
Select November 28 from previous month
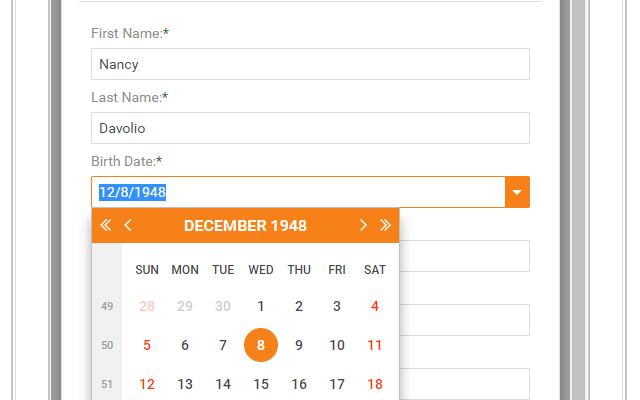click(147, 306)
